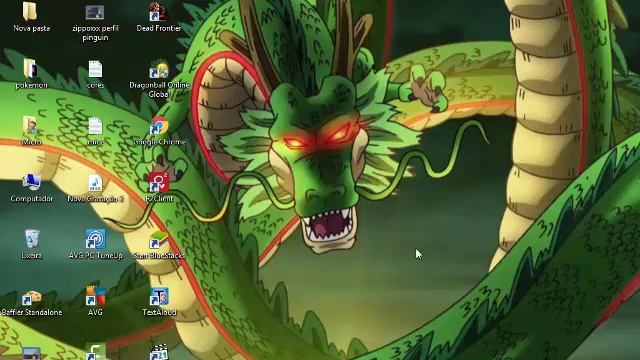Open the Nova pasta folder
This screenshot has width=640, height=360.
pyautogui.click(x=31, y=12)
